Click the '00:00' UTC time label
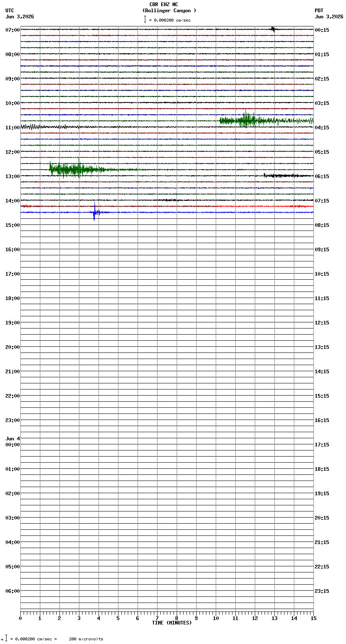Viewport: 346px width, 644px height. (13, 444)
